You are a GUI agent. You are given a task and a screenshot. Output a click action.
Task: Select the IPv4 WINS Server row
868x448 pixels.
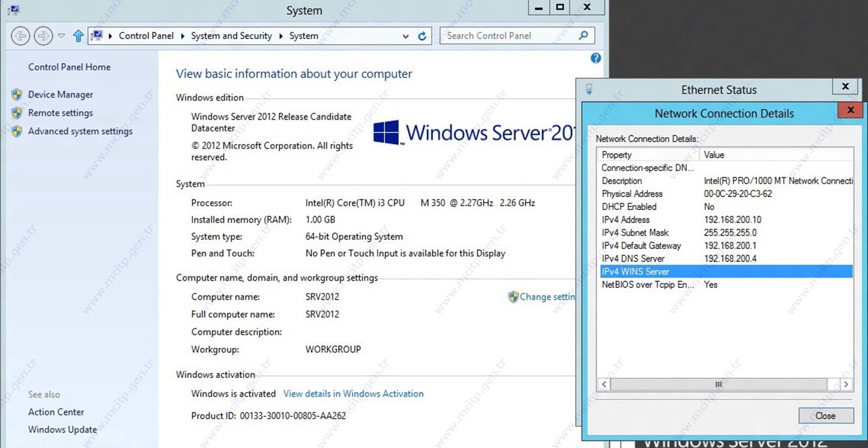[725, 272]
